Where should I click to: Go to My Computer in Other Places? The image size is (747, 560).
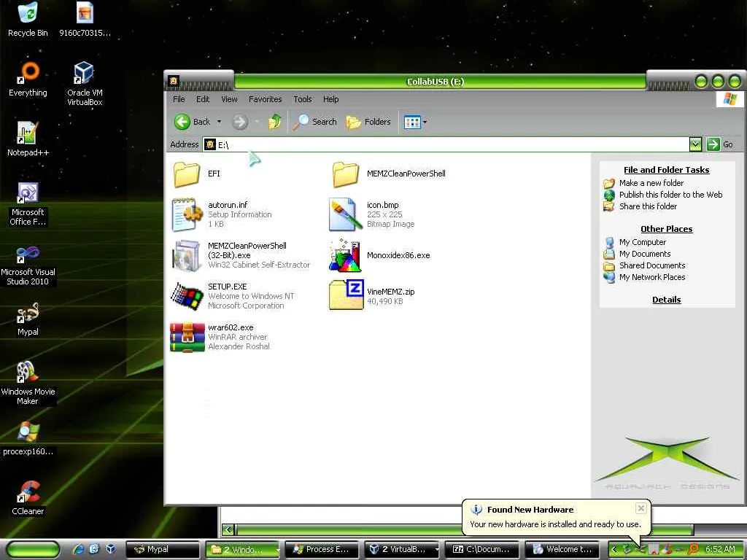[642, 242]
